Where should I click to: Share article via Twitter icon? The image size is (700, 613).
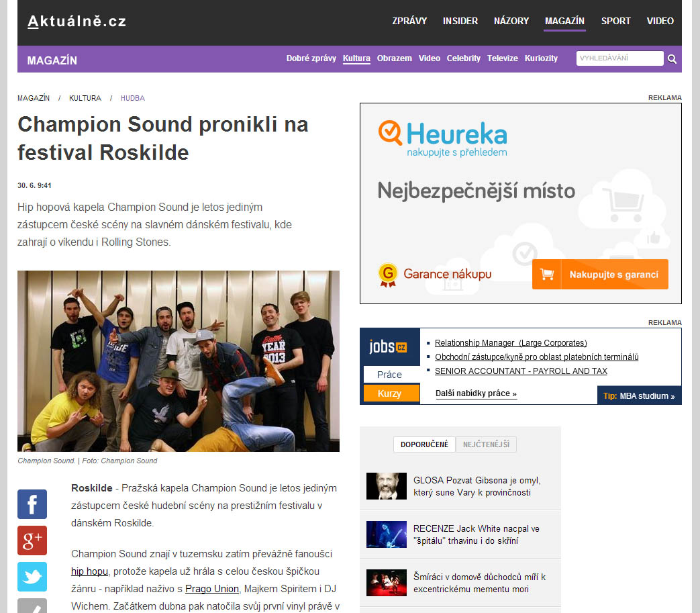tap(32, 576)
